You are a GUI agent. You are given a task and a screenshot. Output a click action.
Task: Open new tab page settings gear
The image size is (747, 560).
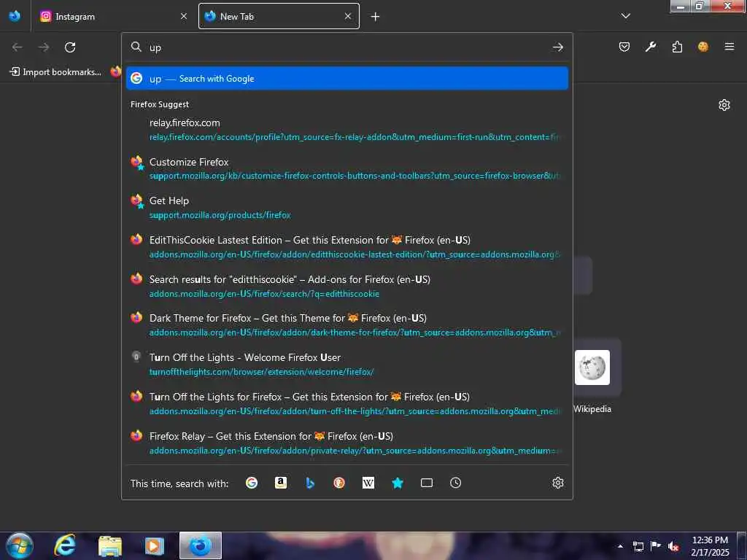pyautogui.click(x=724, y=105)
